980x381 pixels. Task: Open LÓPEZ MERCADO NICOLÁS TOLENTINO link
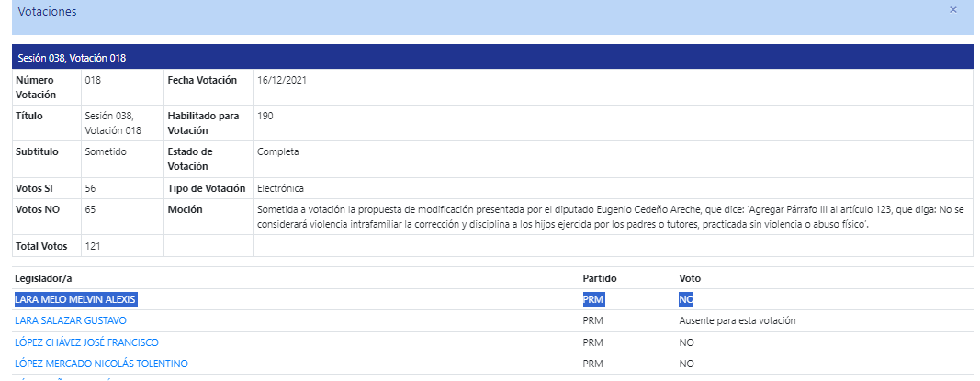101,364
